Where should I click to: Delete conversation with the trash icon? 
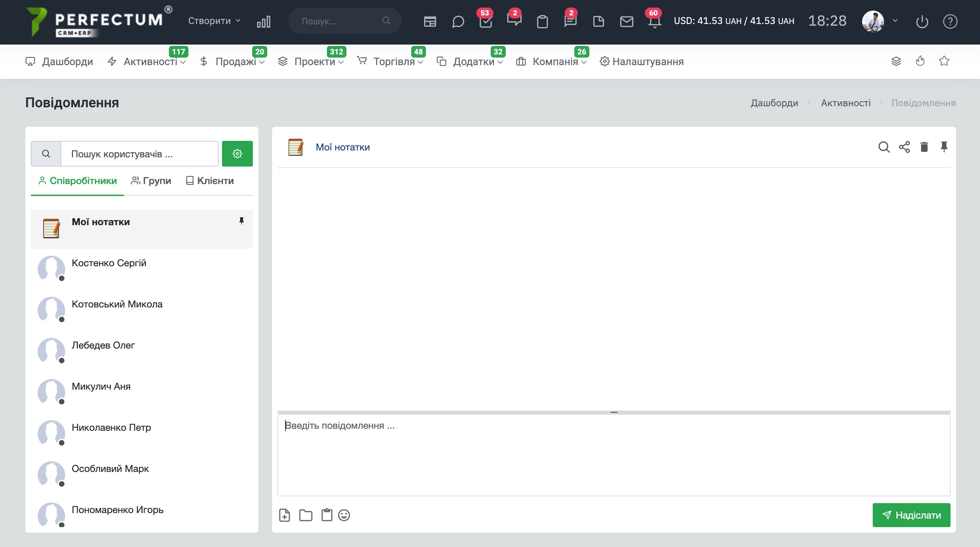[924, 147]
